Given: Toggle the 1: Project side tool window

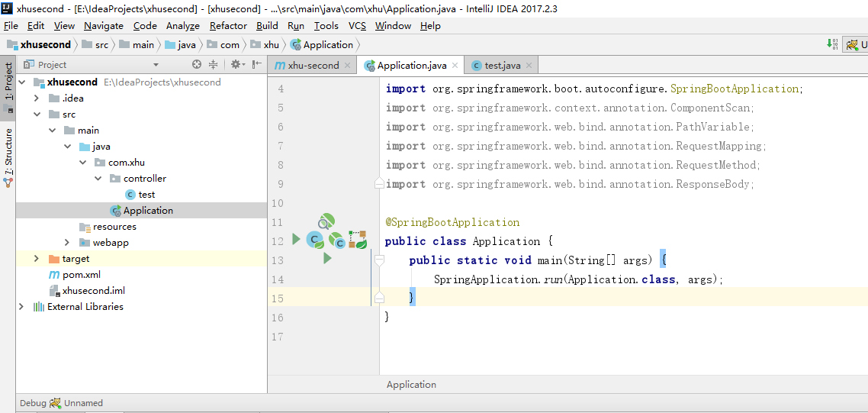Looking at the screenshot, I should tap(8, 88).
